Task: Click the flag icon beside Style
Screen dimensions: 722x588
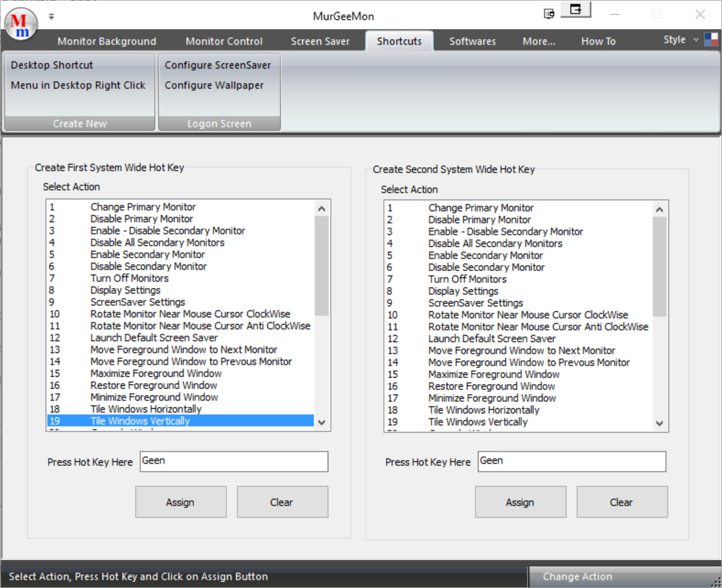Action: [x=710, y=39]
